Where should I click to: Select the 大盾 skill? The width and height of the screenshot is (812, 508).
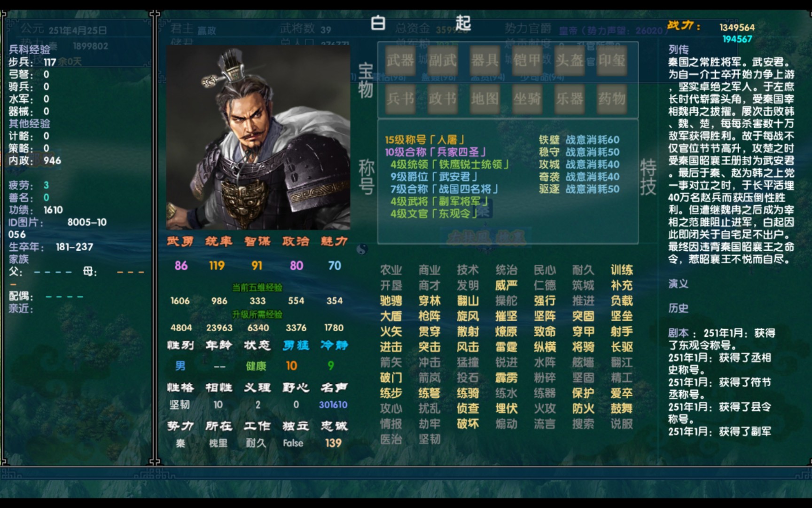click(391, 316)
